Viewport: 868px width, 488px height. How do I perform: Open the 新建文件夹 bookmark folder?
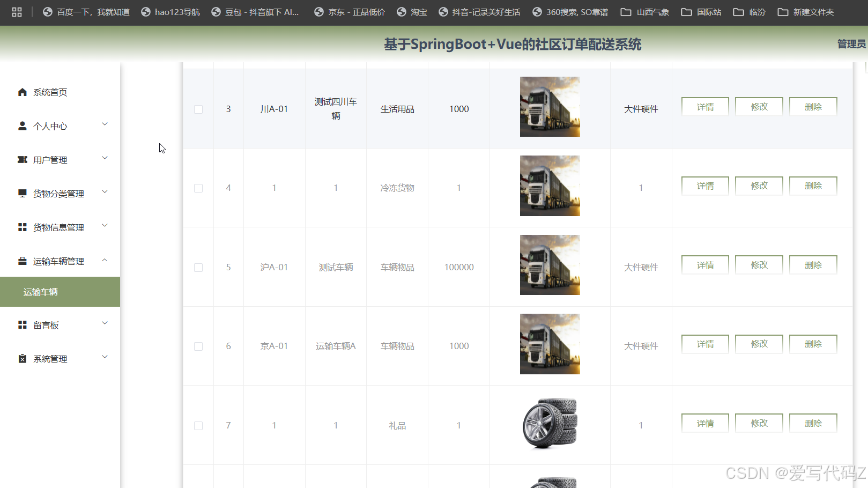(x=806, y=12)
